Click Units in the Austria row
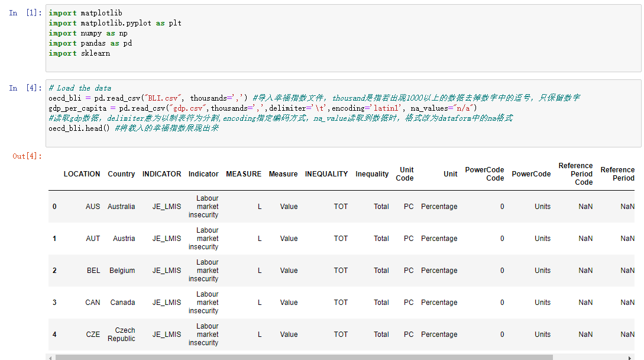The width and height of the screenshot is (644, 360). (x=542, y=239)
